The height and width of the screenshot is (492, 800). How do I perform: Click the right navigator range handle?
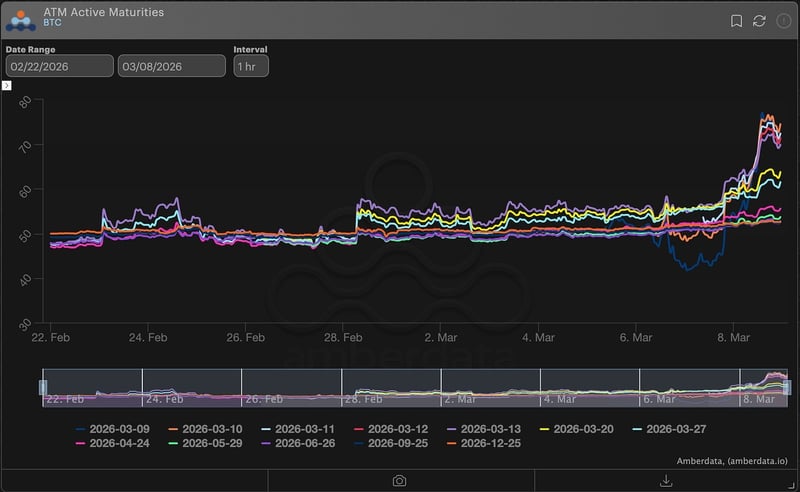click(787, 387)
